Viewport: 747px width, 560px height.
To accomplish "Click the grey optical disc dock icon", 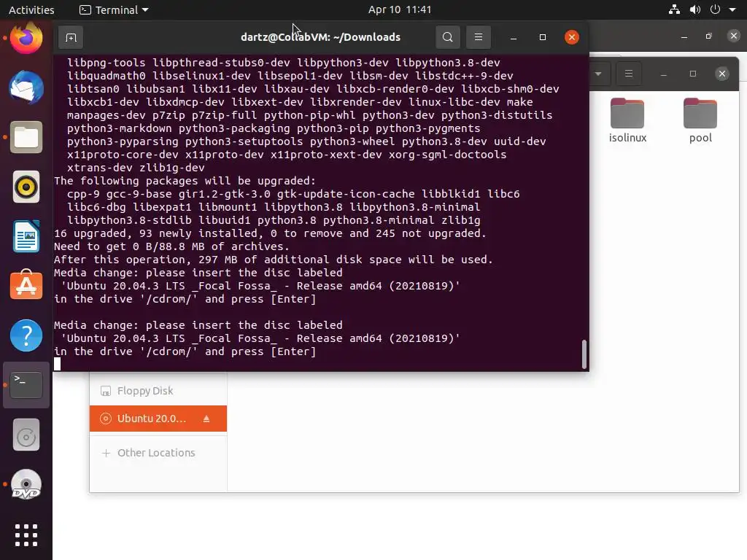I will tap(26, 435).
